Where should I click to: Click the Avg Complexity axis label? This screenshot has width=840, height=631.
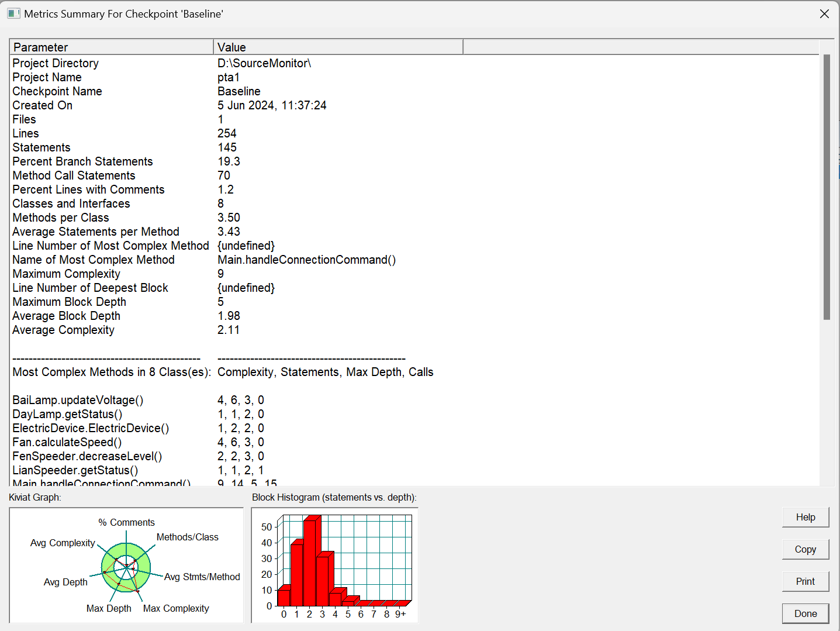coord(63,543)
